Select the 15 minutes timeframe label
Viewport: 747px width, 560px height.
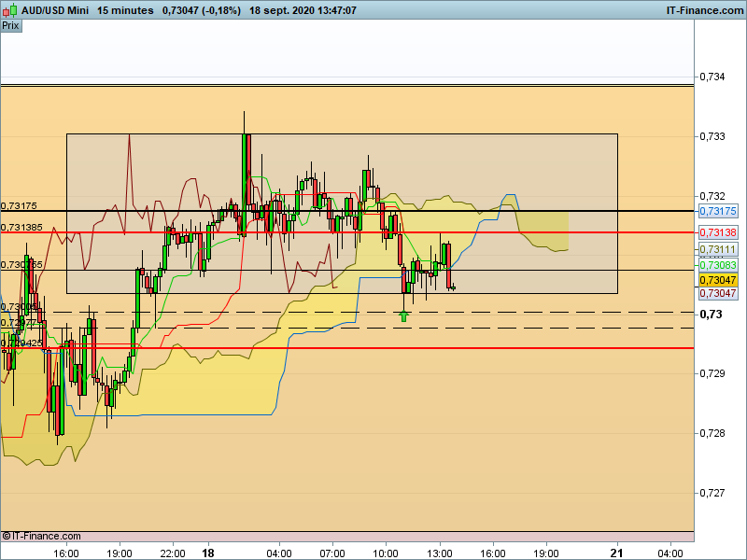click(x=125, y=10)
